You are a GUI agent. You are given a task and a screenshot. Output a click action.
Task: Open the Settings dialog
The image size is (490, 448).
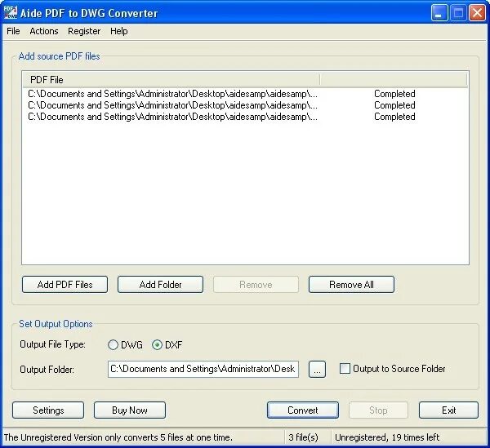pos(48,410)
